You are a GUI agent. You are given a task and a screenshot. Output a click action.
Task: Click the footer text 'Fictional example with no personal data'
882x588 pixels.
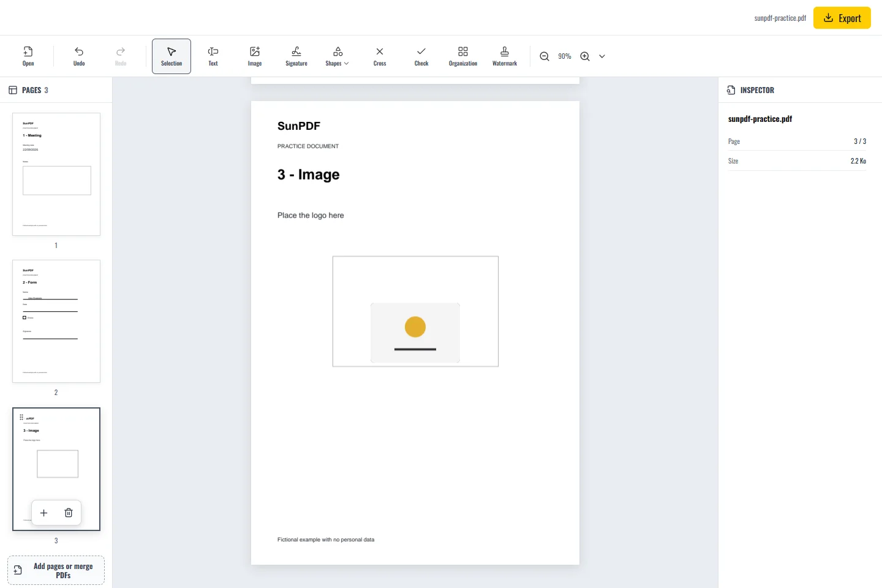pyautogui.click(x=326, y=540)
